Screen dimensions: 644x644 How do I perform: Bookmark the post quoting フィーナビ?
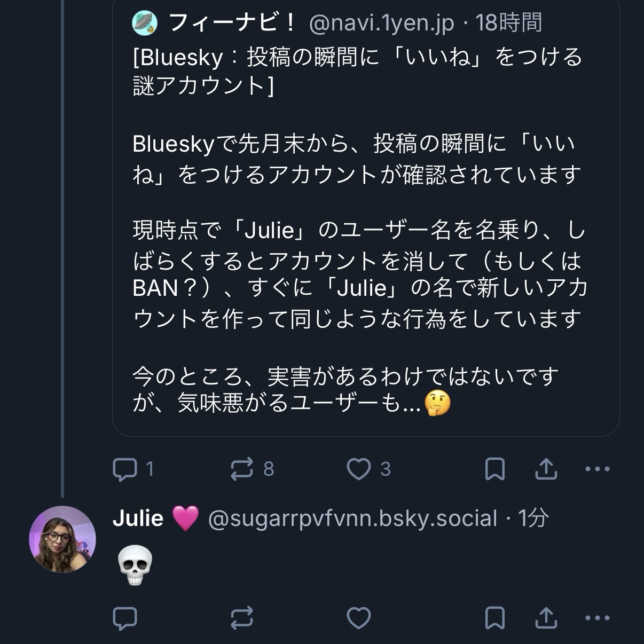click(494, 469)
